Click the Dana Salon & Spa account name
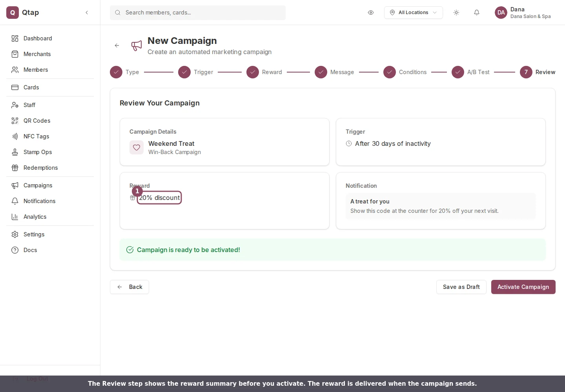 530,16
